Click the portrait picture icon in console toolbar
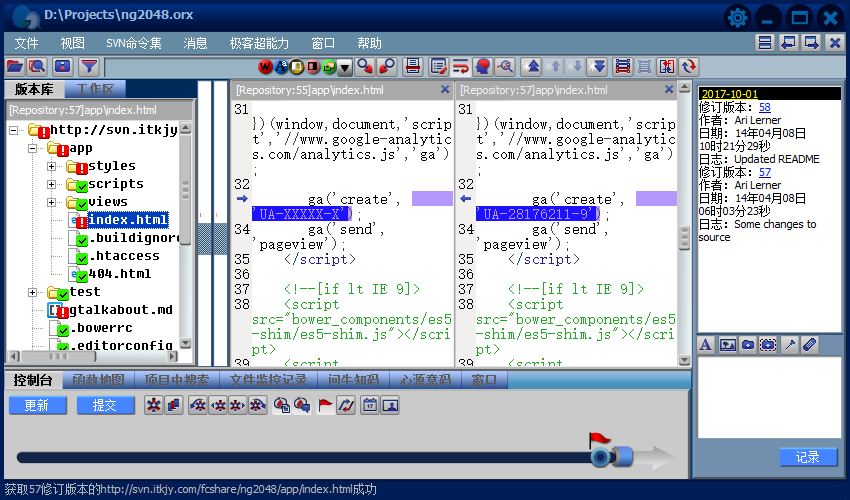This screenshot has height=500, width=850. (x=390, y=405)
